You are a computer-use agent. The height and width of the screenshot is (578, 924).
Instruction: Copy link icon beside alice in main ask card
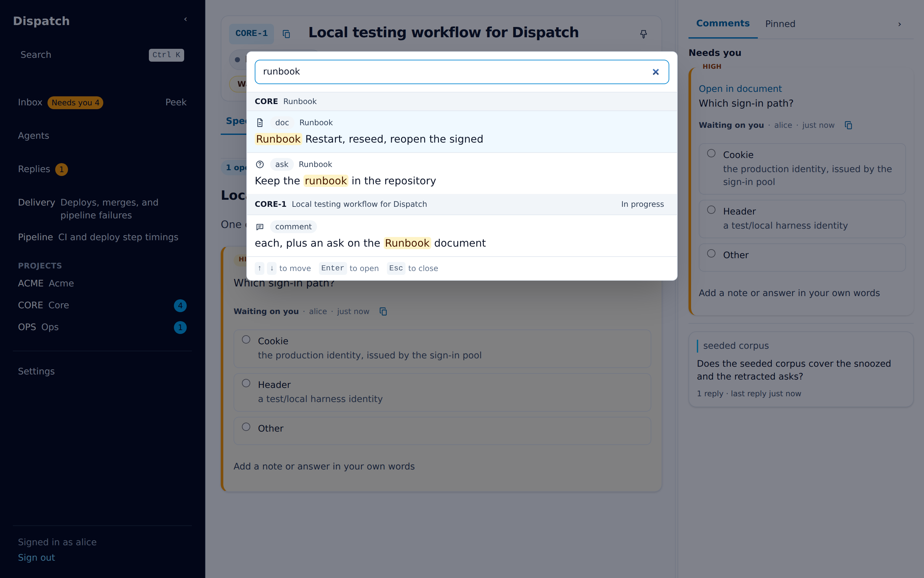click(x=383, y=311)
